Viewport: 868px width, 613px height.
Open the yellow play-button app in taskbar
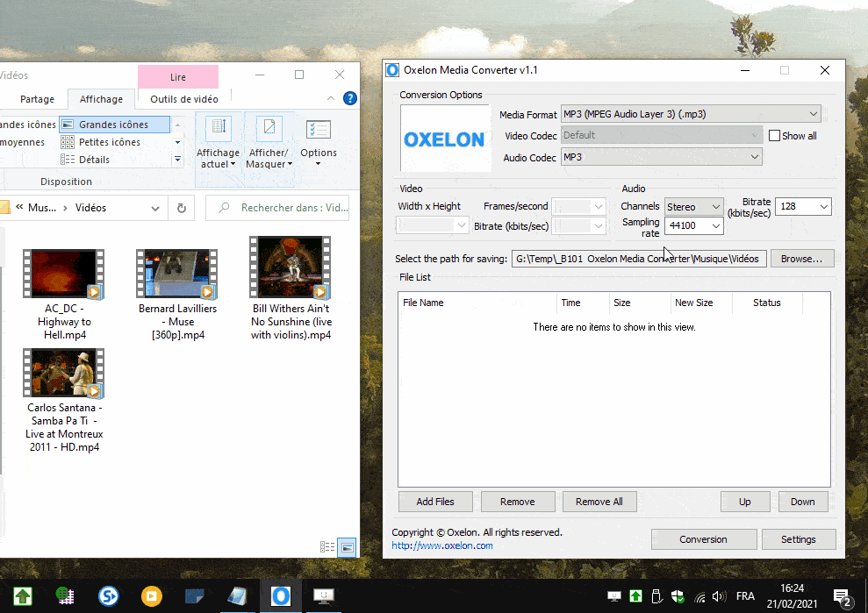[151, 595]
